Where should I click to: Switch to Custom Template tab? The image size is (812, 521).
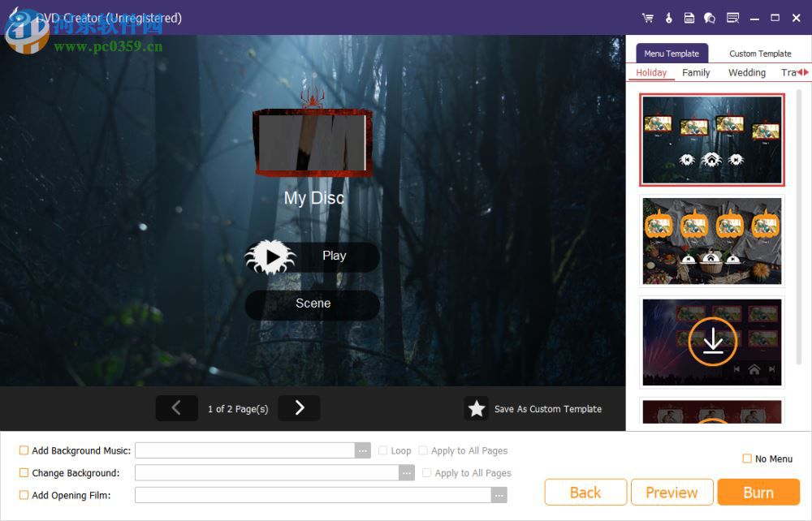pos(760,54)
